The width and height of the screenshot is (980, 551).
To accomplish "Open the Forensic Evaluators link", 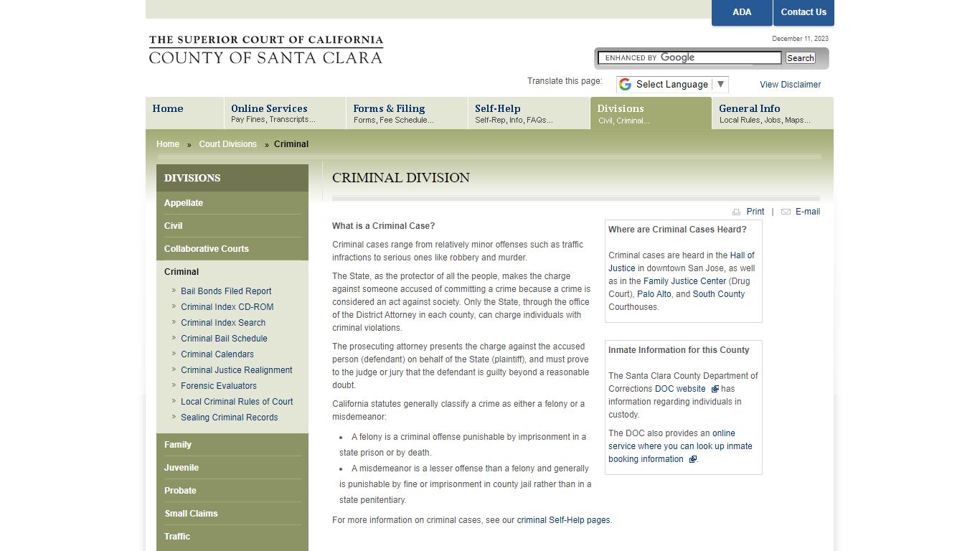I will coord(219,386).
